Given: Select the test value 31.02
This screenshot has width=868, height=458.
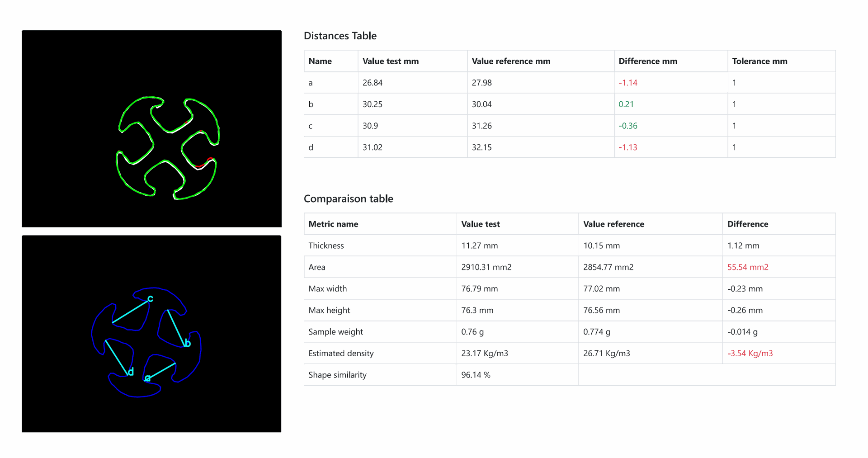Looking at the screenshot, I should (x=373, y=147).
